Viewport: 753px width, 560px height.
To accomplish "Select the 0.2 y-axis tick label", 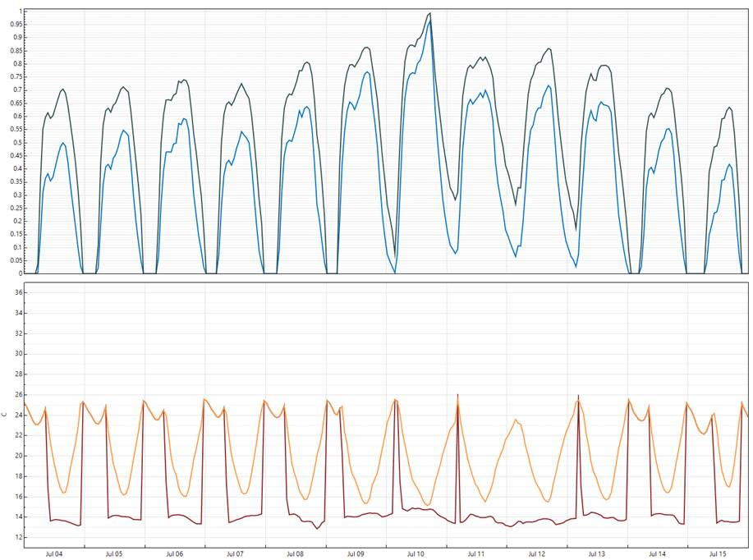I will [x=18, y=222].
